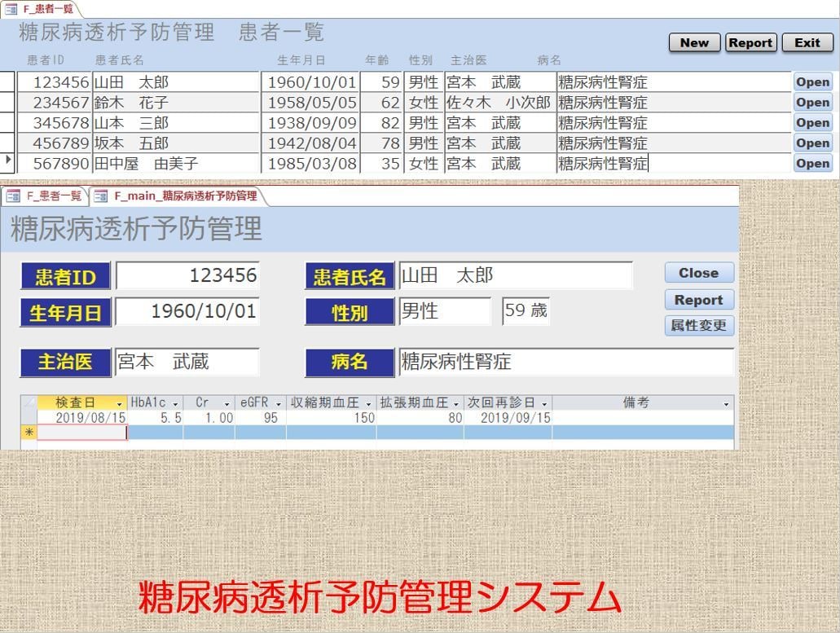The height and width of the screenshot is (633, 840).
Task: Open the eGFR column filter dropdown
Action: tap(279, 403)
